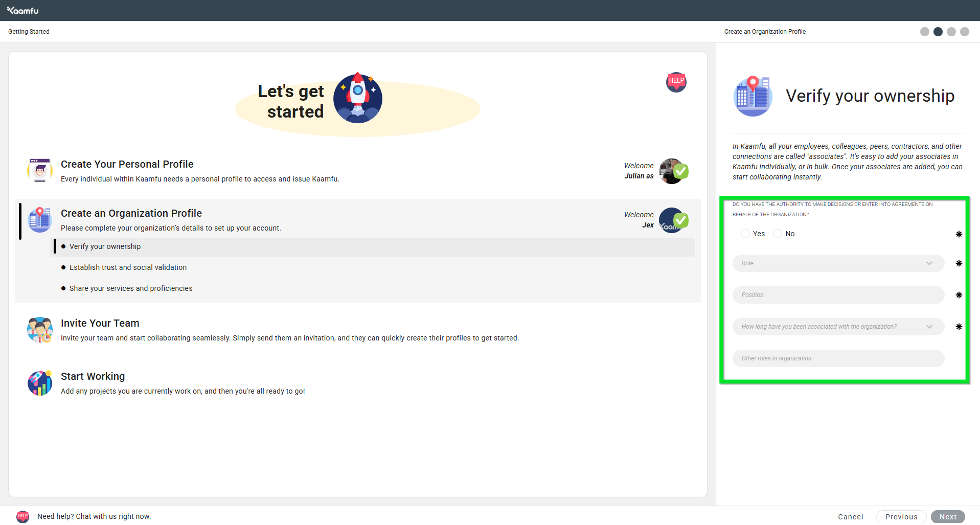Click the Next button
Image resolution: width=980 pixels, height=525 pixels.
coord(947,517)
